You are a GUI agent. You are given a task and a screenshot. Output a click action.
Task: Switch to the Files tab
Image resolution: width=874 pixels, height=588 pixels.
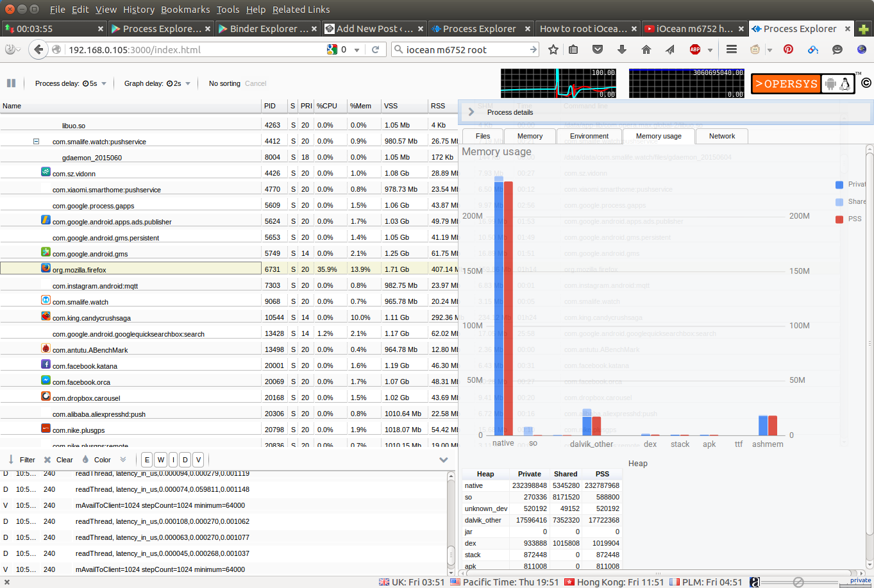pyautogui.click(x=483, y=136)
